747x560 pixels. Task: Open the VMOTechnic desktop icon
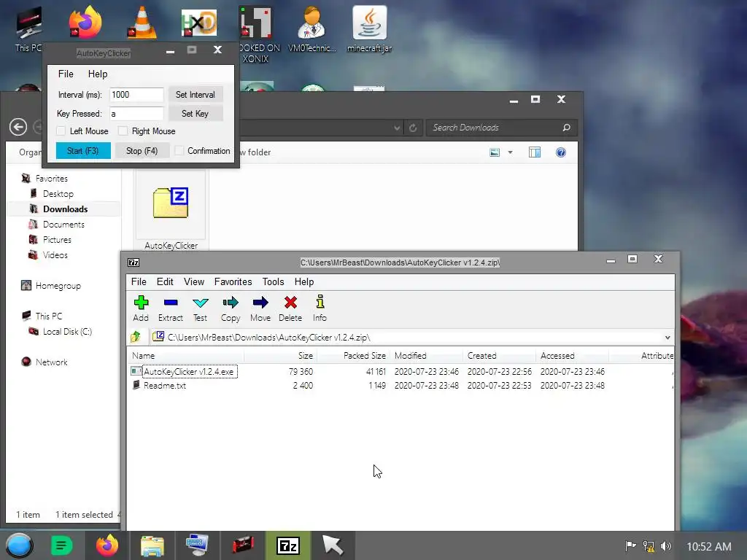[312, 23]
